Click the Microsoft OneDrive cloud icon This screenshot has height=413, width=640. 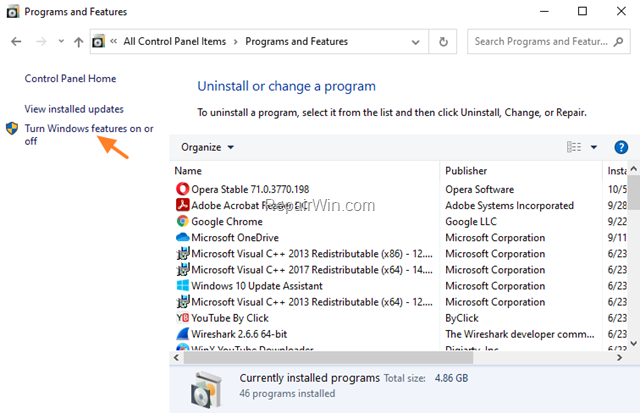pyautogui.click(x=182, y=237)
